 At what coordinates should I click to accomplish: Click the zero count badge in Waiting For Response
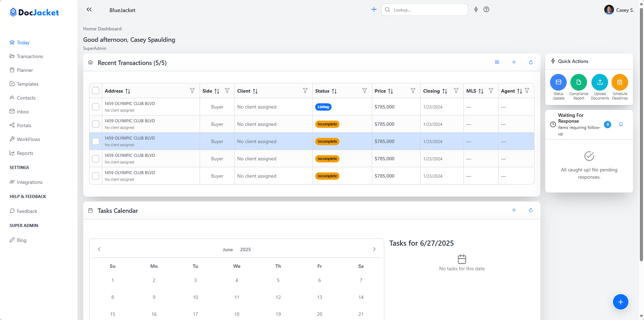[x=607, y=124]
